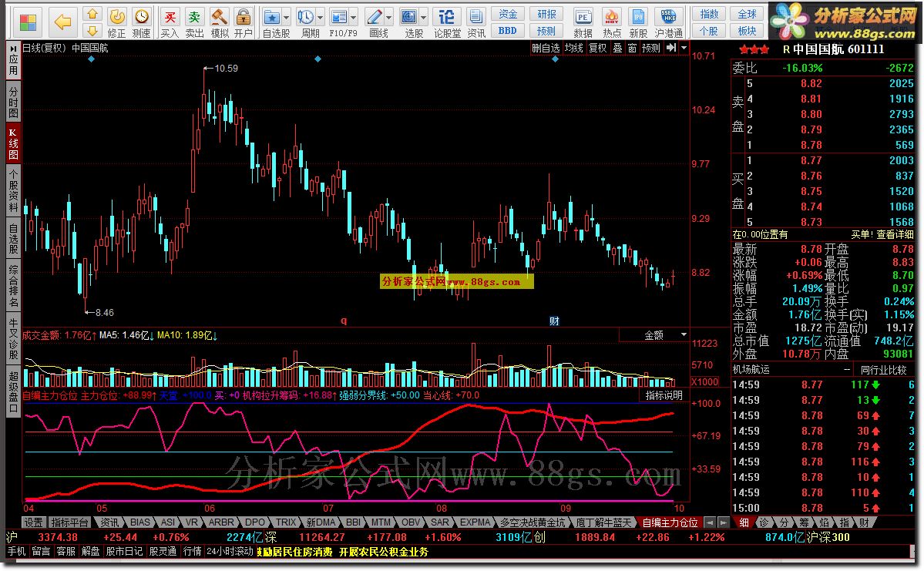This screenshot has width=924, height=571.
Task: Switch to the K线图 sidebar tab
Action: point(14,143)
